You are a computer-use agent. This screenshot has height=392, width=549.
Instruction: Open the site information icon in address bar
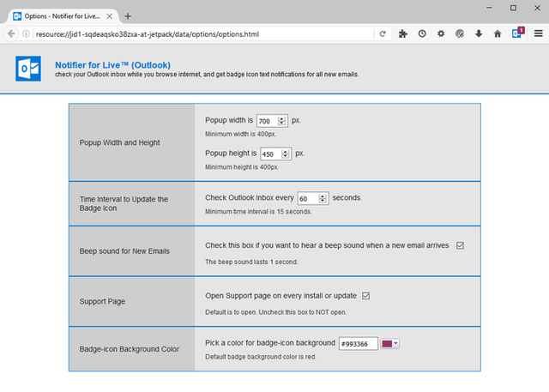pos(26,34)
